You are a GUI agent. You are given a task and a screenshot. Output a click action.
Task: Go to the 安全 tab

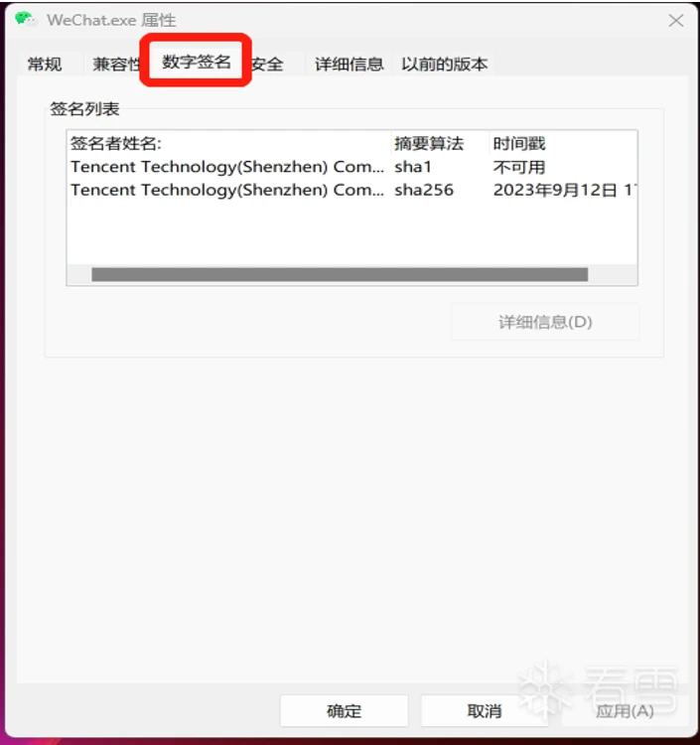pos(267,64)
